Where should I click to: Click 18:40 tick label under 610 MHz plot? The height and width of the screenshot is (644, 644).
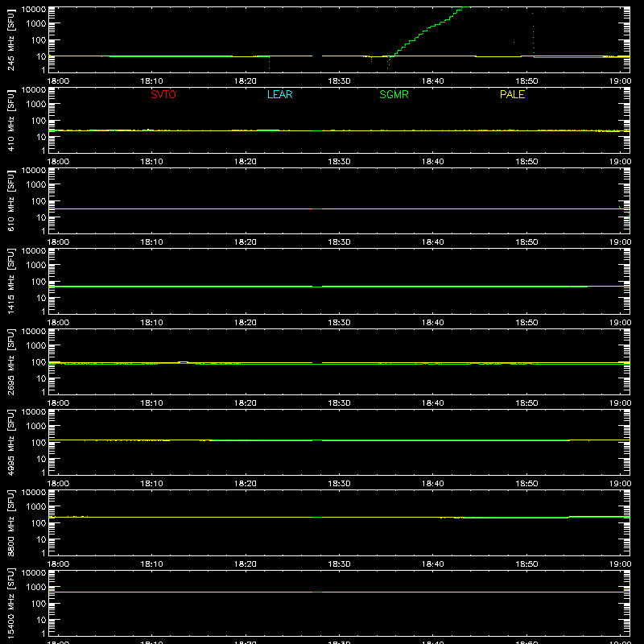(433, 242)
